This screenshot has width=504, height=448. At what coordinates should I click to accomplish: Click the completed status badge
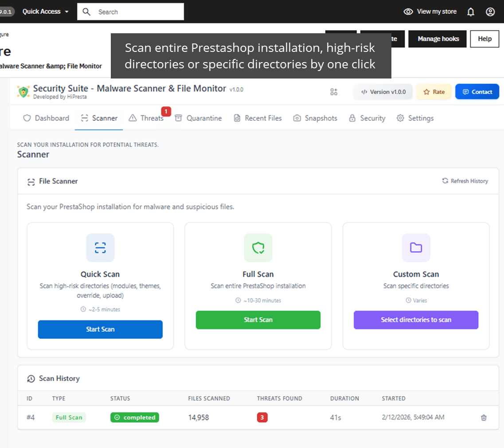[135, 417]
